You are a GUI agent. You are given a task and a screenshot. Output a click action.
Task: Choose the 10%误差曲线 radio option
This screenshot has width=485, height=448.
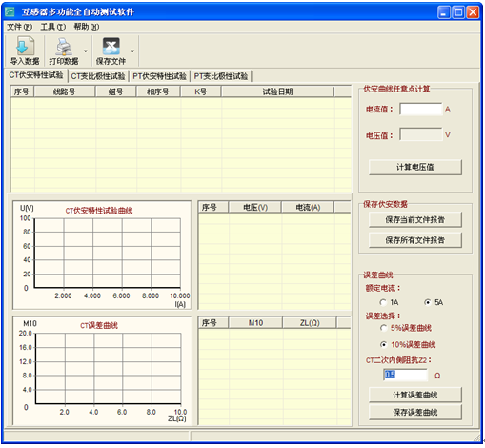point(384,344)
